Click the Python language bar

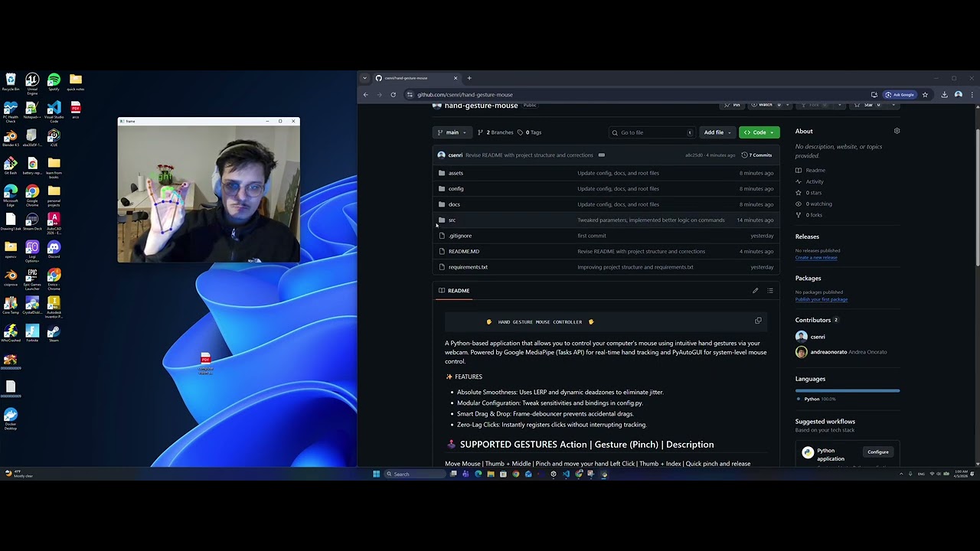tap(848, 390)
